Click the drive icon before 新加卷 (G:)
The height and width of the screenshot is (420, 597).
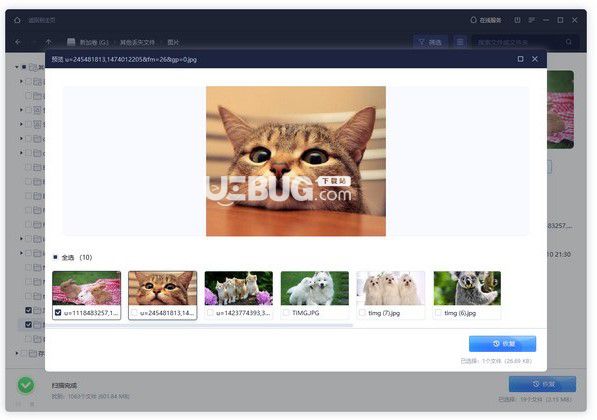(71, 42)
